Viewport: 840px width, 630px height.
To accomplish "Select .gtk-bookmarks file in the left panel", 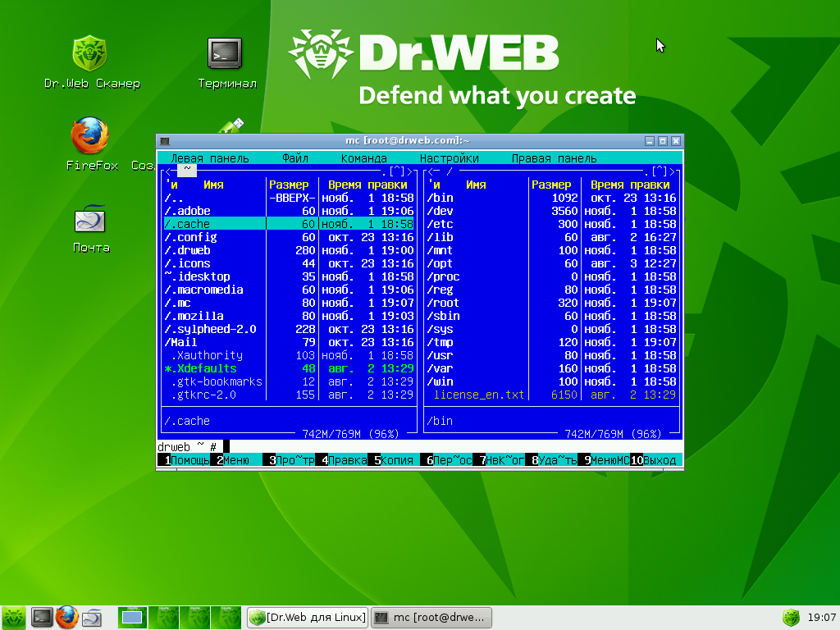I will 289,381.
